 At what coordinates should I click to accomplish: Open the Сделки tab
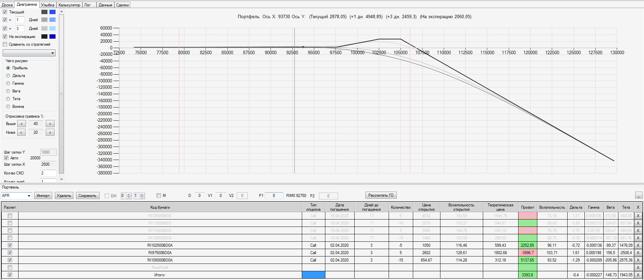coord(122,5)
